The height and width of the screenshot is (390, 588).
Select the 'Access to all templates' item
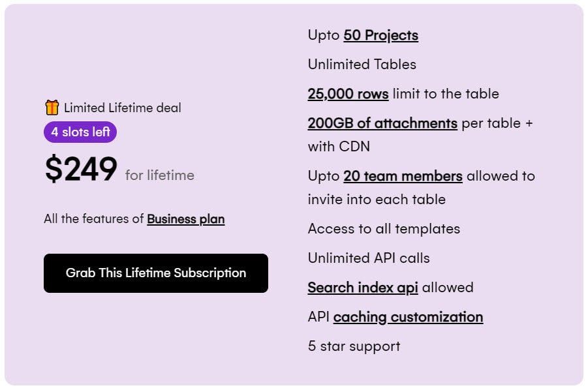[384, 229]
